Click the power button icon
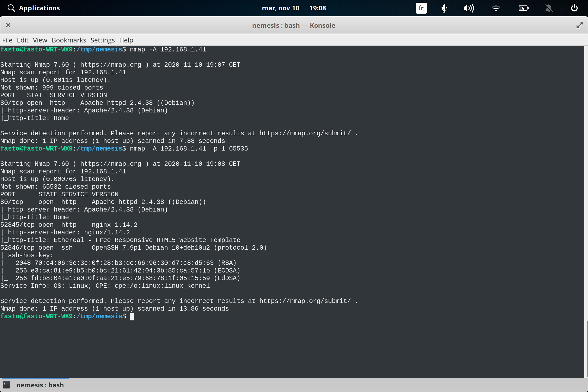The width and height of the screenshot is (588, 392). 574,8
